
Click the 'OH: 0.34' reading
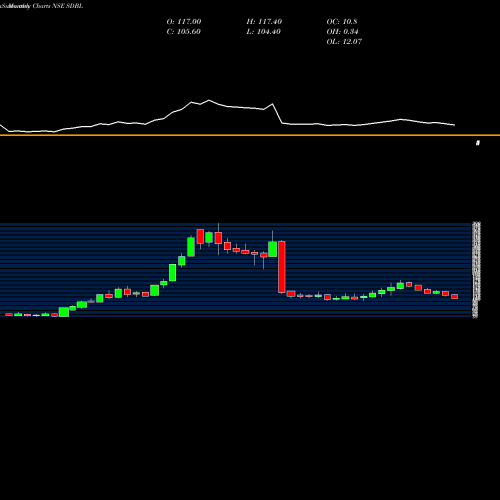point(342,31)
